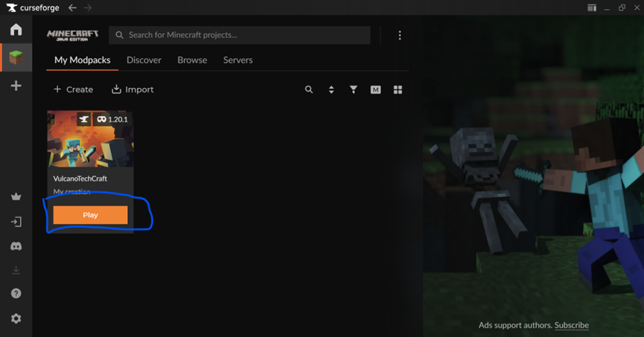Click Create to make a new profile

pyautogui.click(x=74, y=90)
